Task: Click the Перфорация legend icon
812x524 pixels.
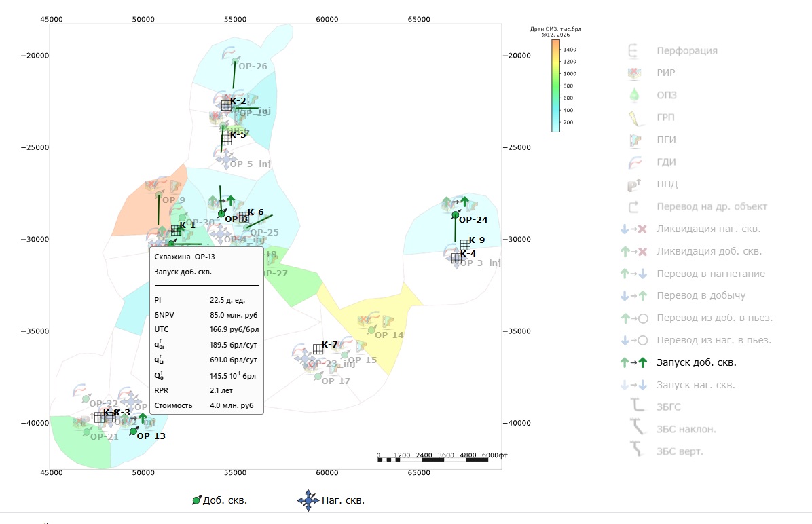Action: click(633, 51)
